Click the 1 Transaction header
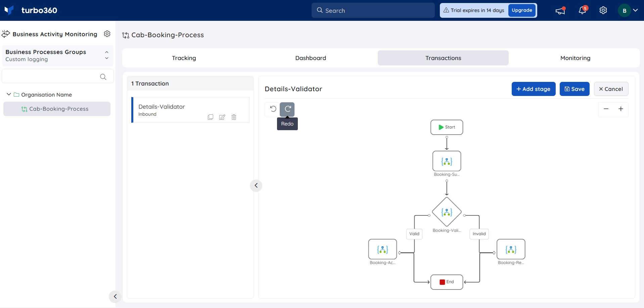Viewport: 644px width, 308px height. click(x=150, y=84)
